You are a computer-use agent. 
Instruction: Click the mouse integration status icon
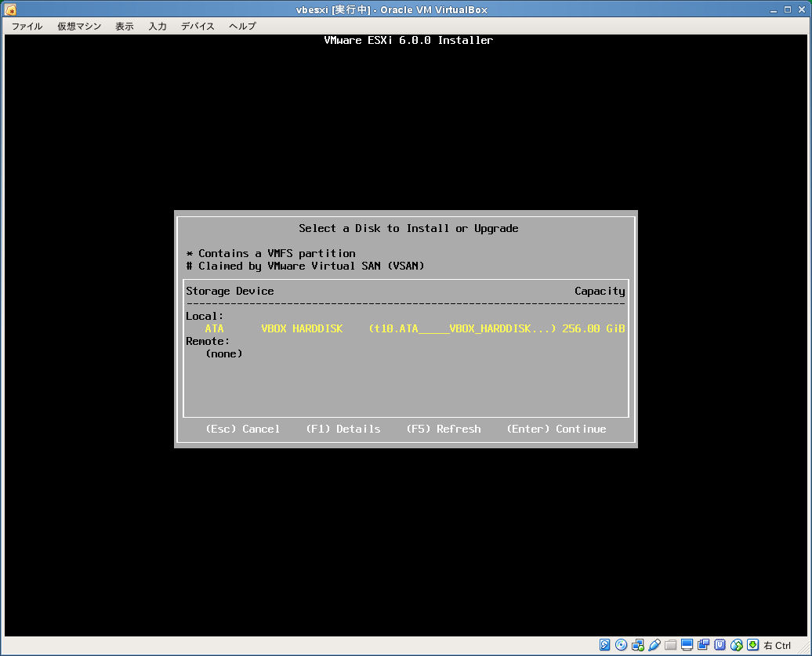(x=737, y=644)
